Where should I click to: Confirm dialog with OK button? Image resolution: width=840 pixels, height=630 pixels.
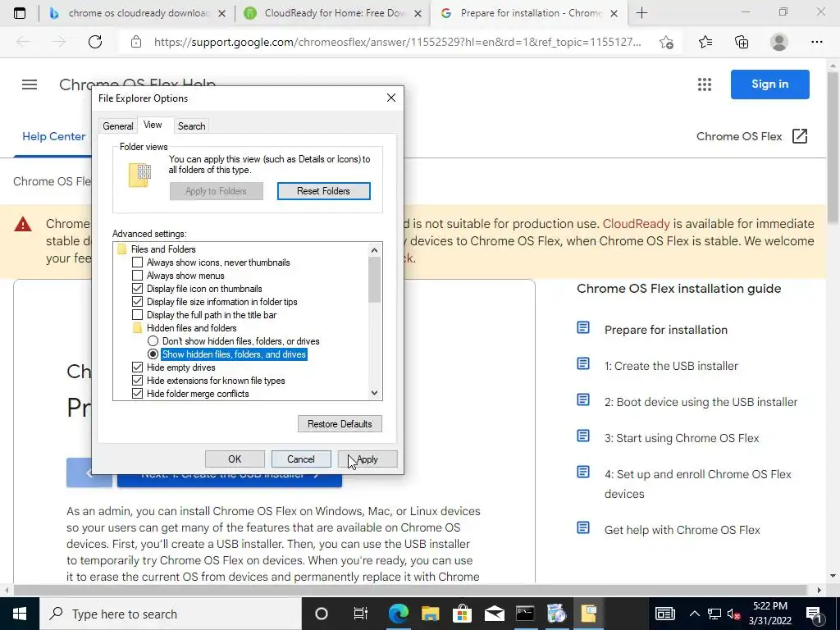pyautogui.click(x=235, y=459)
